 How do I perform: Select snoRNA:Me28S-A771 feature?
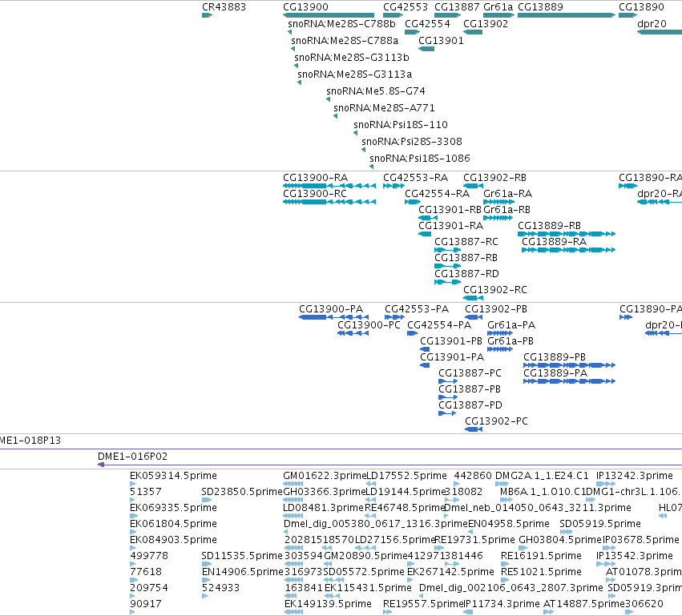pos(335,116)
